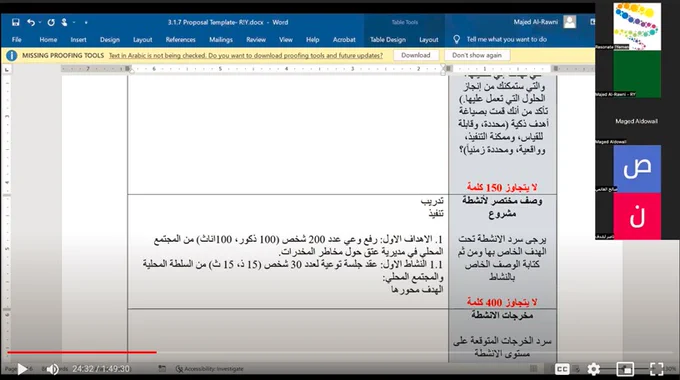Screen dimensions: 680x380
Task: Open the Customize Quick Access Toolbar dropdown
Action: tap(86, 22)
